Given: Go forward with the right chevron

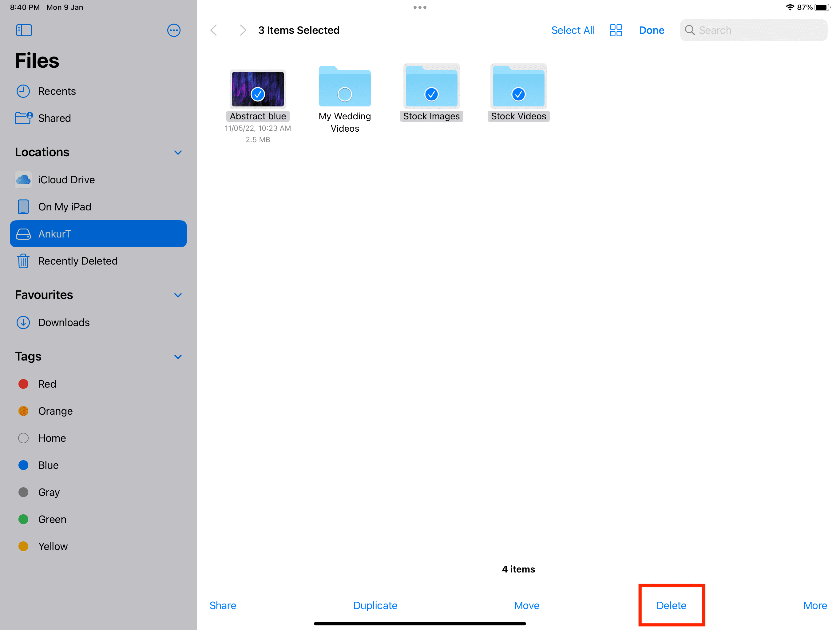Looking at the screenshot, I should pos(243,30).
